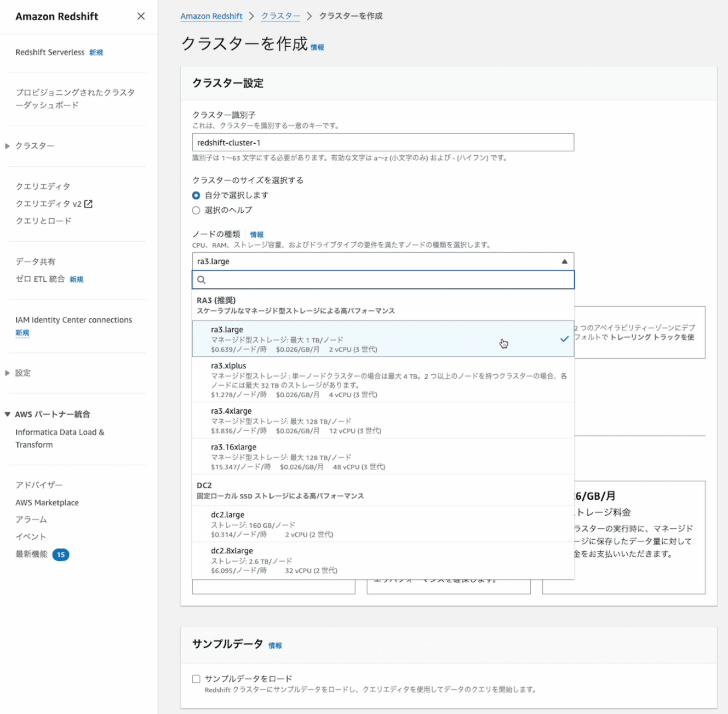
Task: Click the 新規 tag beside ゼロ ETL 統合
Action: coord(76,279)
